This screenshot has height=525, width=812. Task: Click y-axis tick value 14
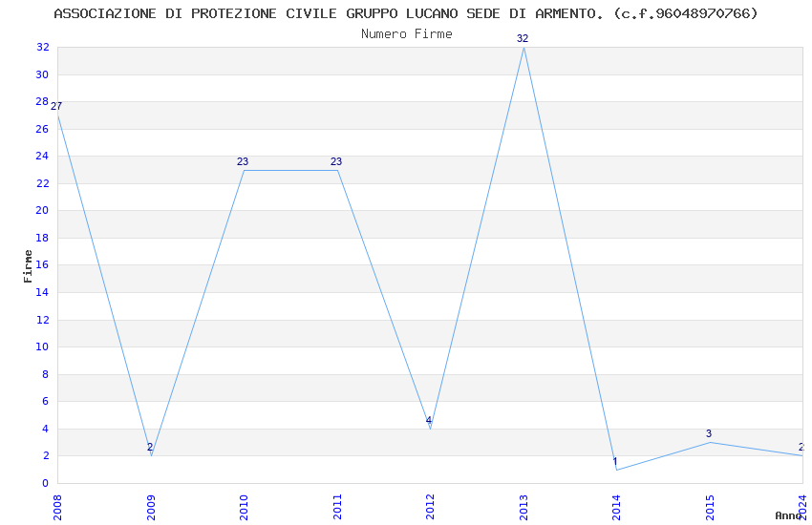click(42, 292)
